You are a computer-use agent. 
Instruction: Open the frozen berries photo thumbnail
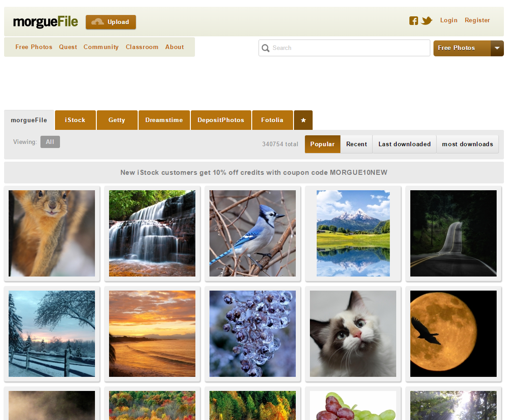tap(253, 334)
